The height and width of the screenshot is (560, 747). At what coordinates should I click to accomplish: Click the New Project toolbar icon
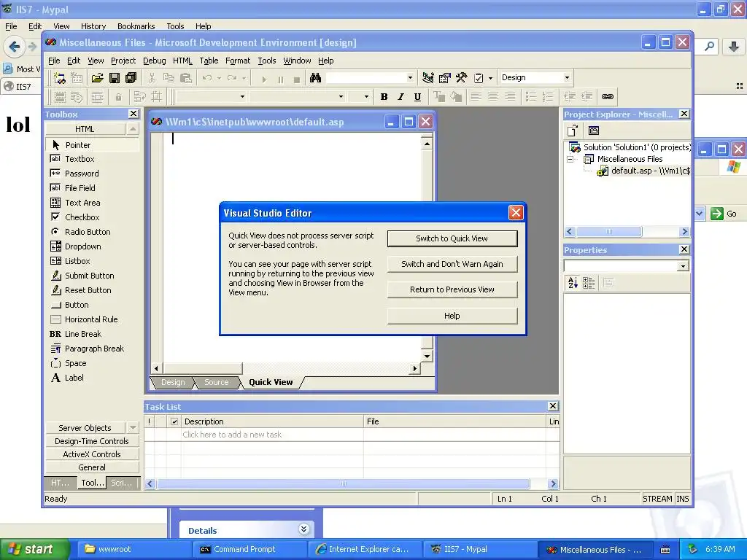(60, 78)
